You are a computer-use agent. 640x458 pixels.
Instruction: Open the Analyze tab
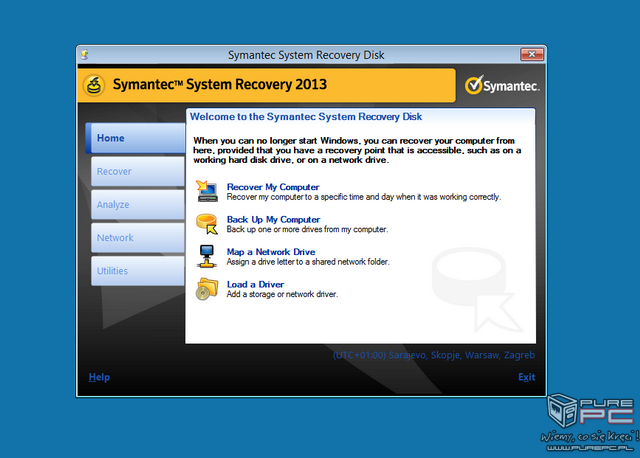coord(138,205)
